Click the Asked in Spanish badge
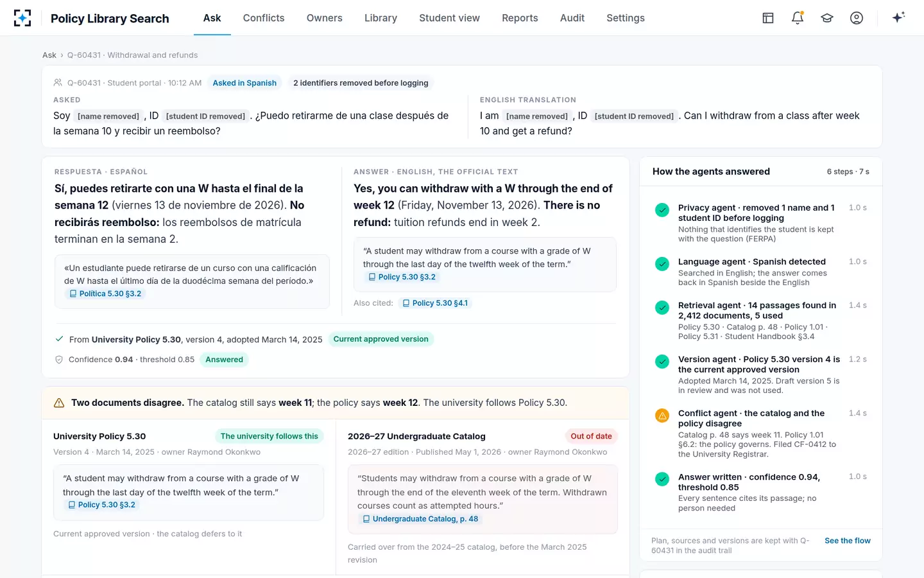This screenshot has height=578, width=924. point(244,83)
